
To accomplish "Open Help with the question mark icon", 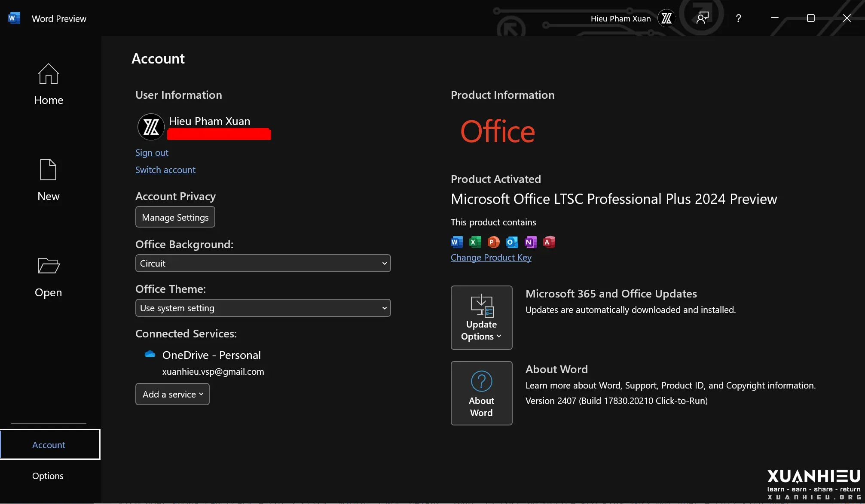I will point(738,18).
